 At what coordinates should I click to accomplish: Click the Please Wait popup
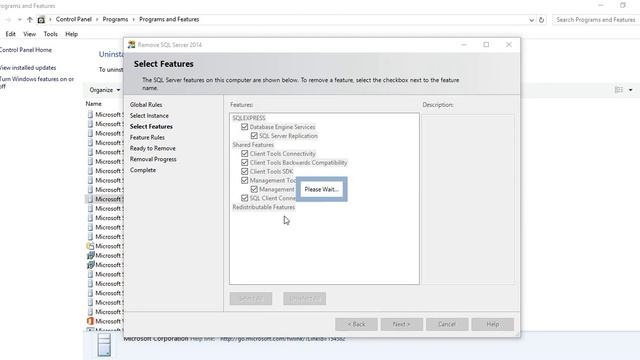(x=322, y=189)
